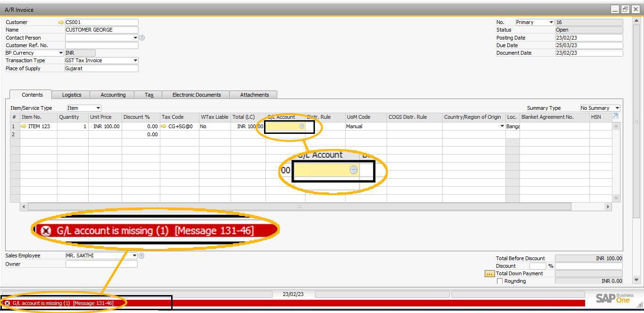Switch to the Accounting tab

pos(113,95)
